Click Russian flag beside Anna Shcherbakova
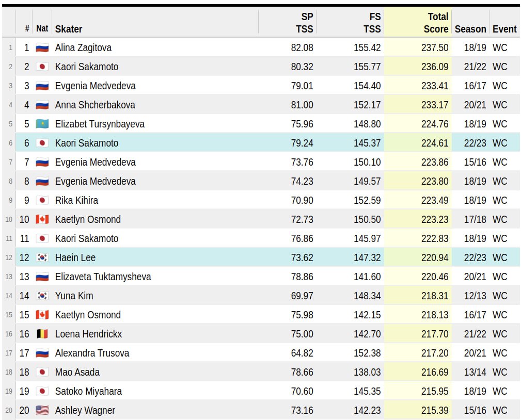Image resolution: width=521 pixels, height=420 pixels. tap(42, 105)
